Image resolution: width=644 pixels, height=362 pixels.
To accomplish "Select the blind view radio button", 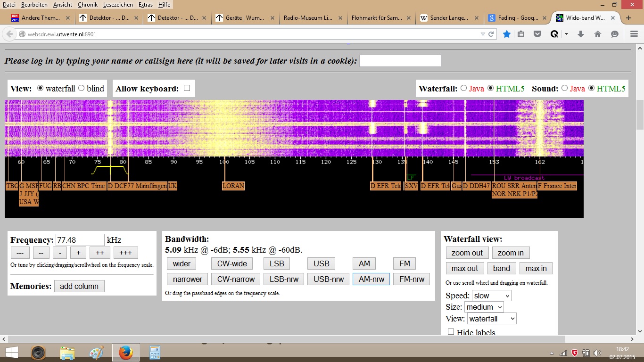I will point(81,88).
